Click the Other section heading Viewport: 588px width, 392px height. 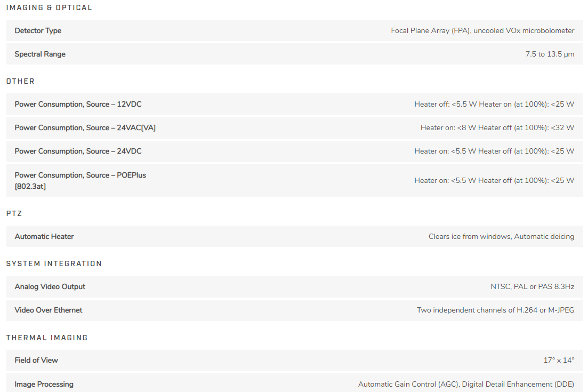20,81
